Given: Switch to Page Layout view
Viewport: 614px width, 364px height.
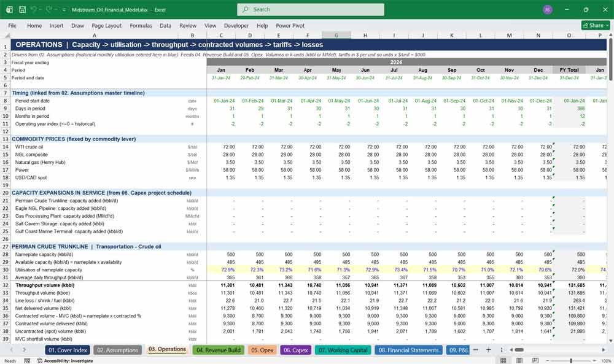Looking at the screenshot, I should pos(519,360).
